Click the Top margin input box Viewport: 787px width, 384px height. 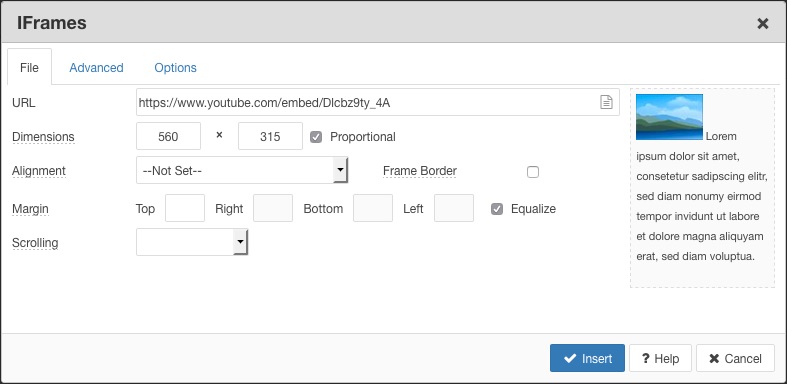coord(185,208)
